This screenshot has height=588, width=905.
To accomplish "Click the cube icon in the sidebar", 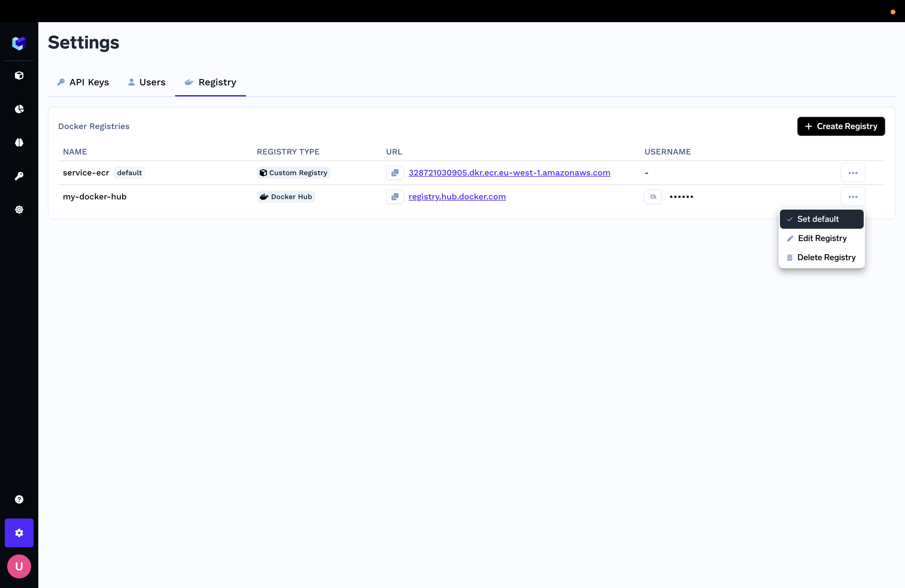I will coord(19,75).
